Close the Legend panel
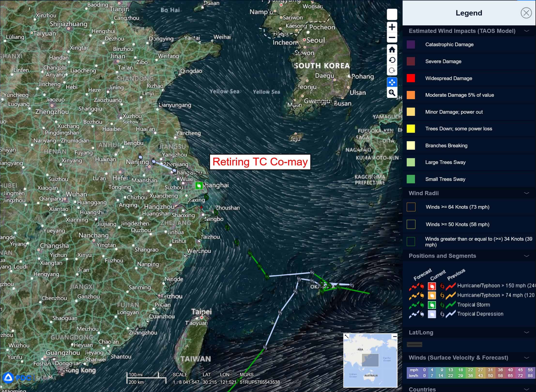536x392 pixels. pos(526,13)
